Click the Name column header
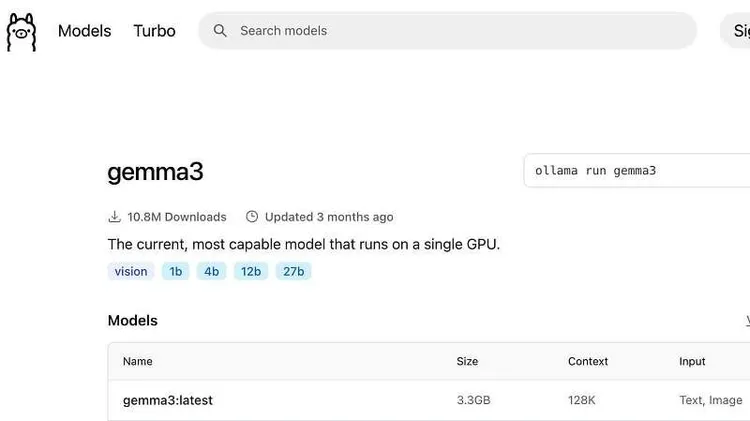This screenshot has width=750, height=421. [138, 361]
